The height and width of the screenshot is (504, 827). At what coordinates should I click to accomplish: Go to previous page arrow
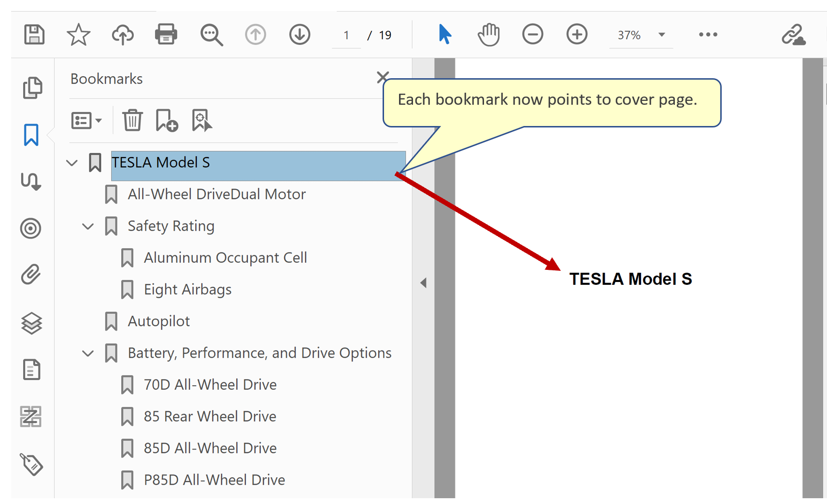point(256,35)
